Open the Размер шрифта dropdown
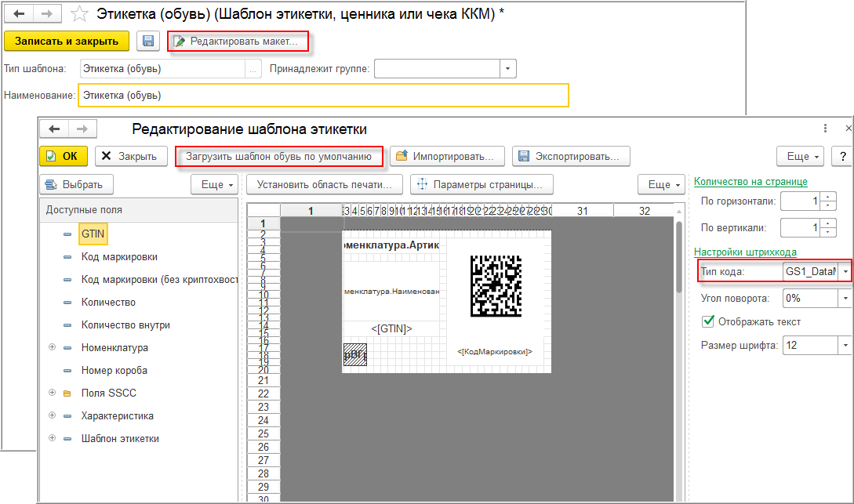 tap(845, 346)
